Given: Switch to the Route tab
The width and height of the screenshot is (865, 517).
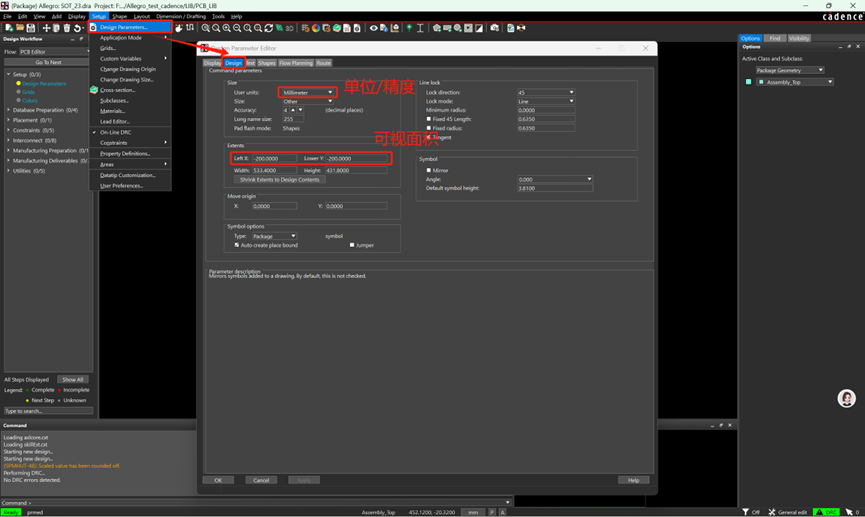Looking at the screenshot, I should coord(324,63).
